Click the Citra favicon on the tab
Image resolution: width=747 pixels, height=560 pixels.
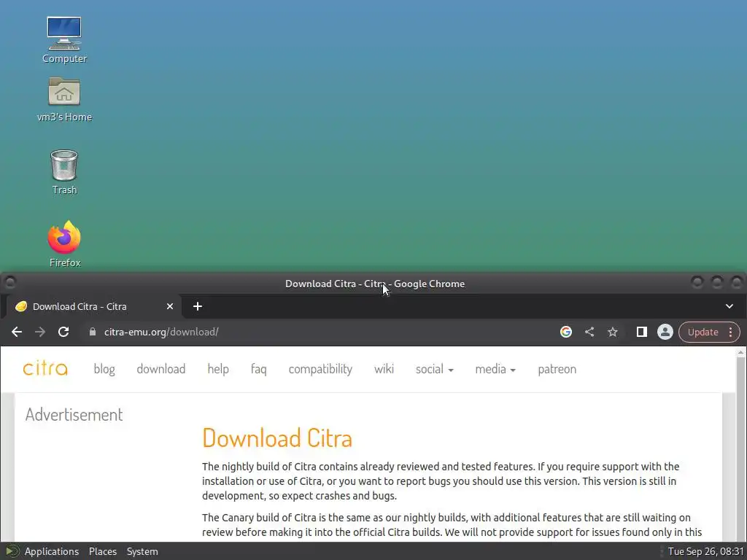pyautogui.click(x=21, y=306)
